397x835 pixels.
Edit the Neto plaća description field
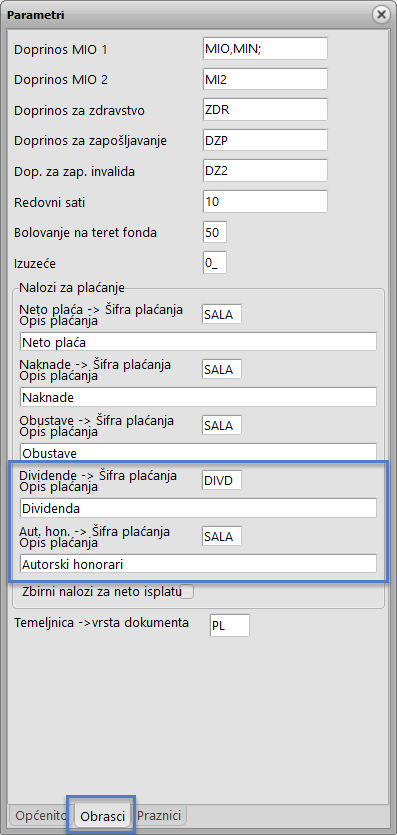click(x=198, y=341)
